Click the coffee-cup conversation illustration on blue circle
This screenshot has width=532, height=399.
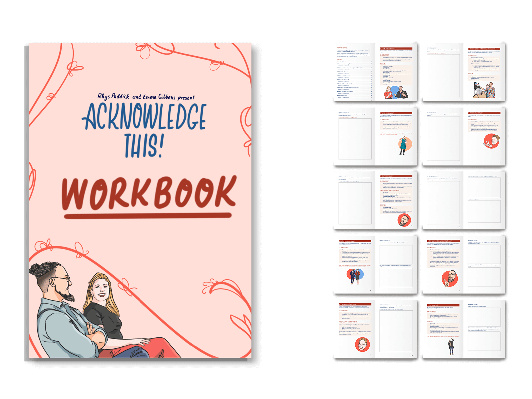click(396, 92)
